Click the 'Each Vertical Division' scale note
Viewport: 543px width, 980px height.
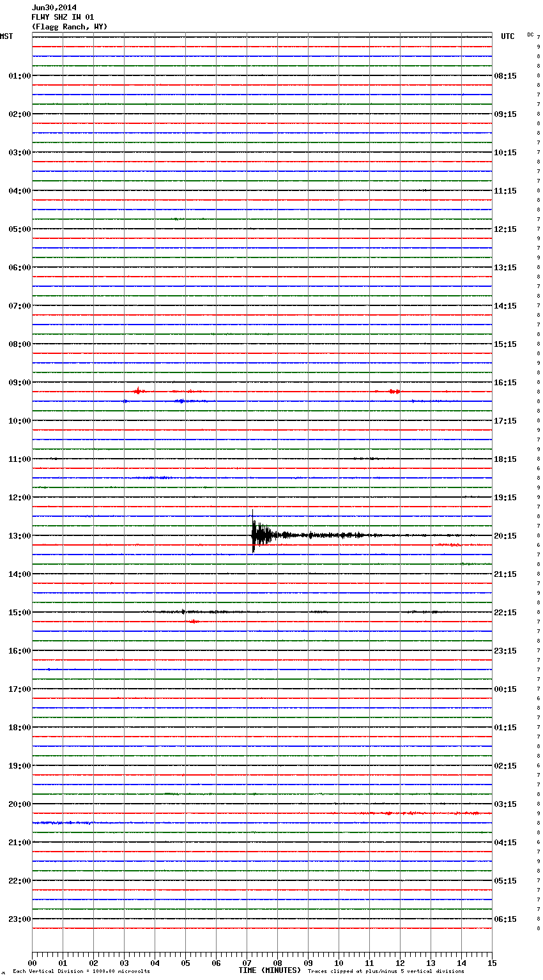coord(81,972)
